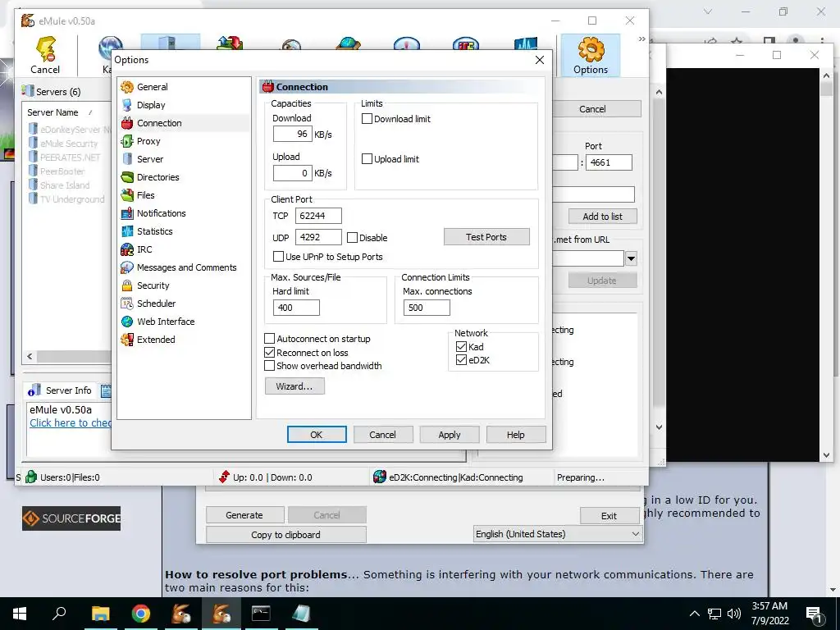Screen dimensions: 840x630
Task: Uncheck the Kad network checkbox
Action: [461, 347]
